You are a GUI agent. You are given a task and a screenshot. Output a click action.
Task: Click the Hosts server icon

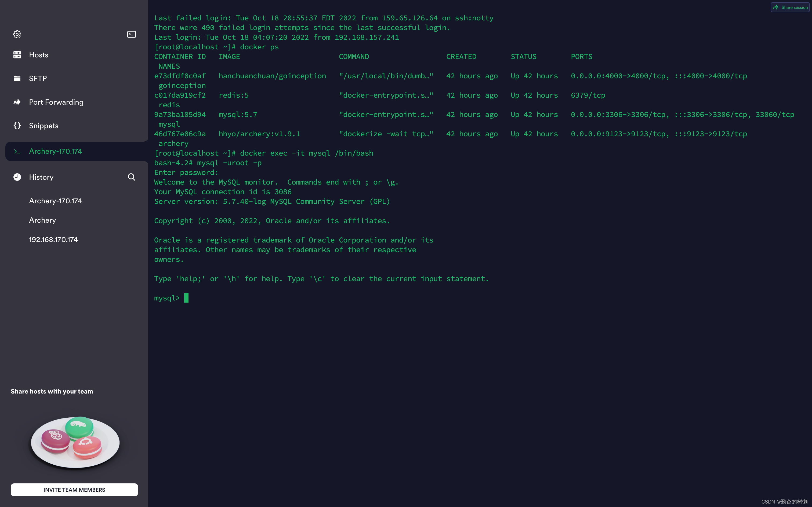click(x=17, y=55)
